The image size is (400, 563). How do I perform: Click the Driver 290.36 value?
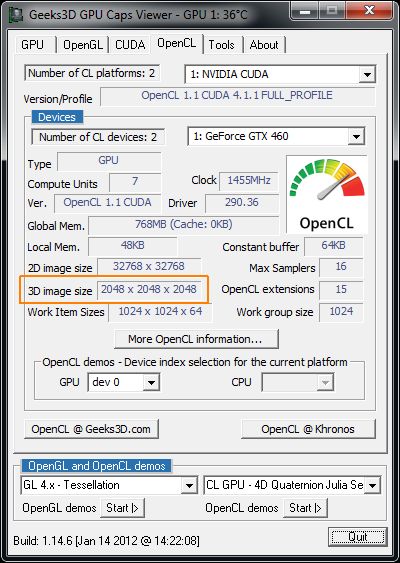(242, 203)
